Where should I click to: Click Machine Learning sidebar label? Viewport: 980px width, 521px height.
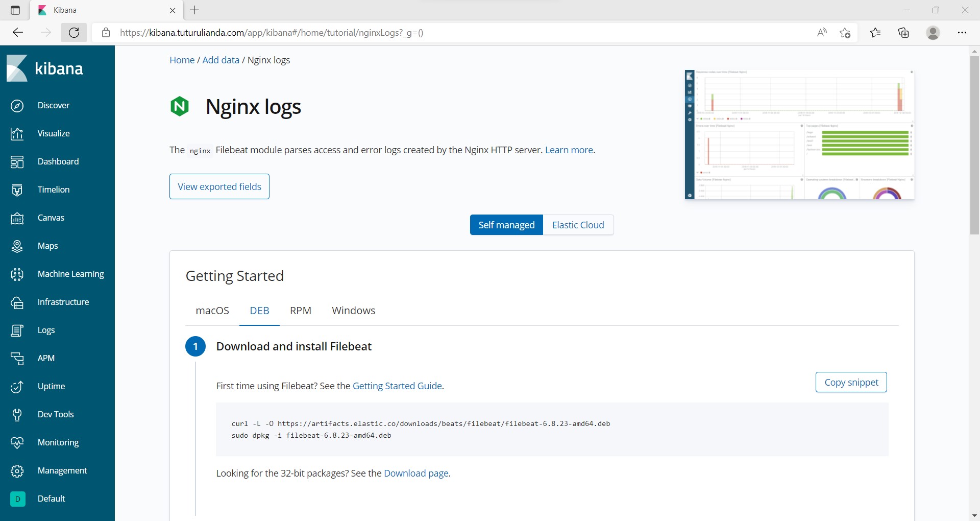[71, 274]
